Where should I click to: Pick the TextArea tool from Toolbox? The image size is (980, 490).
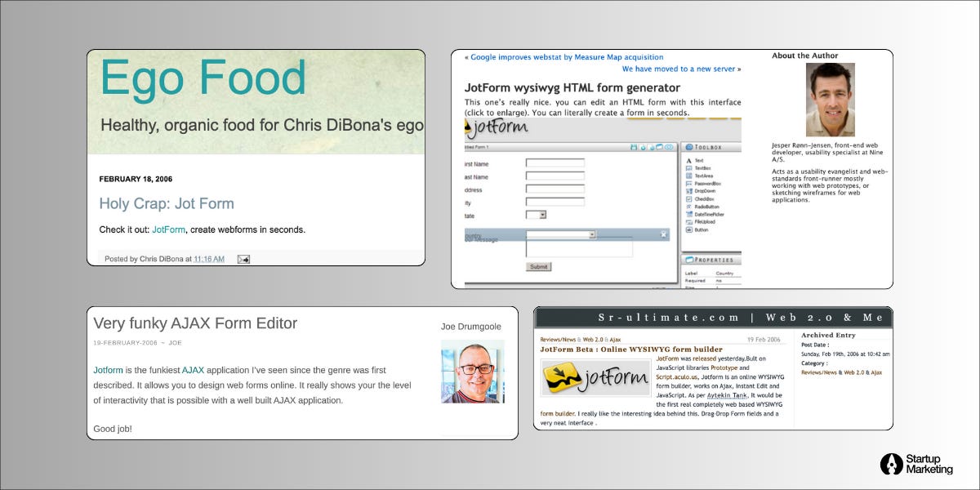(699, 176)
